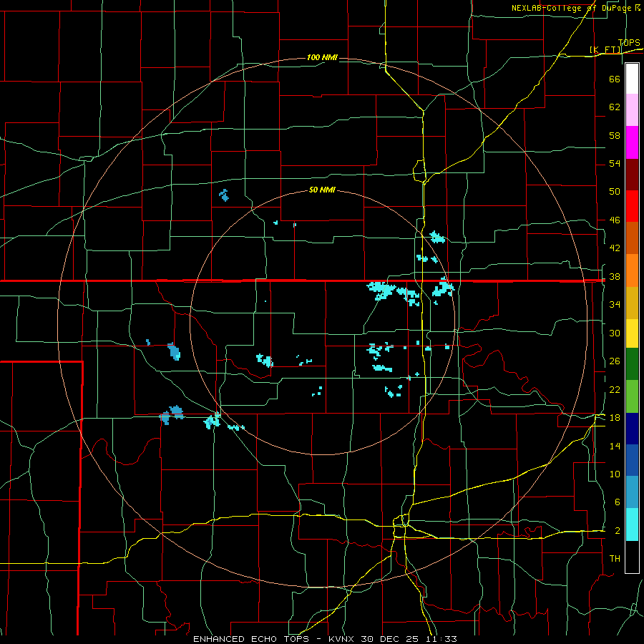The width and height of the screenshot is (644, 644).
Task: Click the 'NEXLAB-College of DuPage' credit text
Action: 572,8
